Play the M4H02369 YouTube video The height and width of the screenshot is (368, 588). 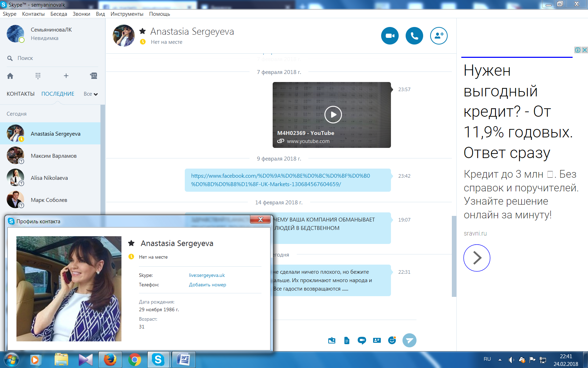(x=333, y=115)
